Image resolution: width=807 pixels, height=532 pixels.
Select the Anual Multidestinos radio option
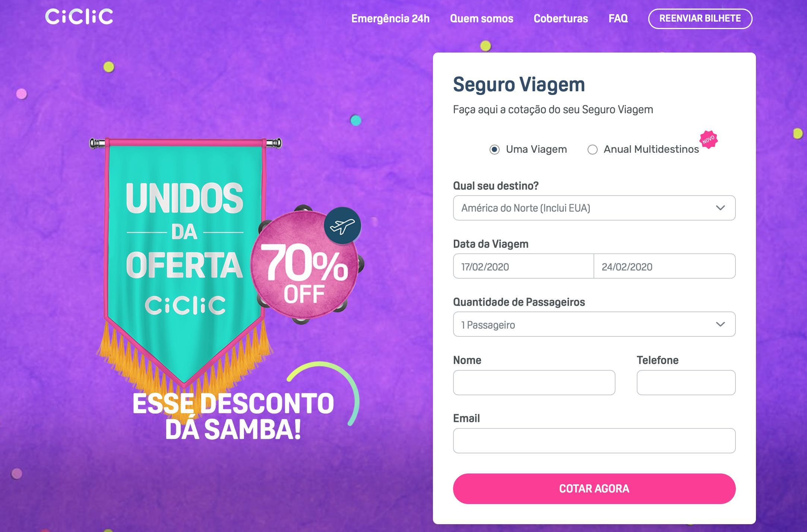592,149
